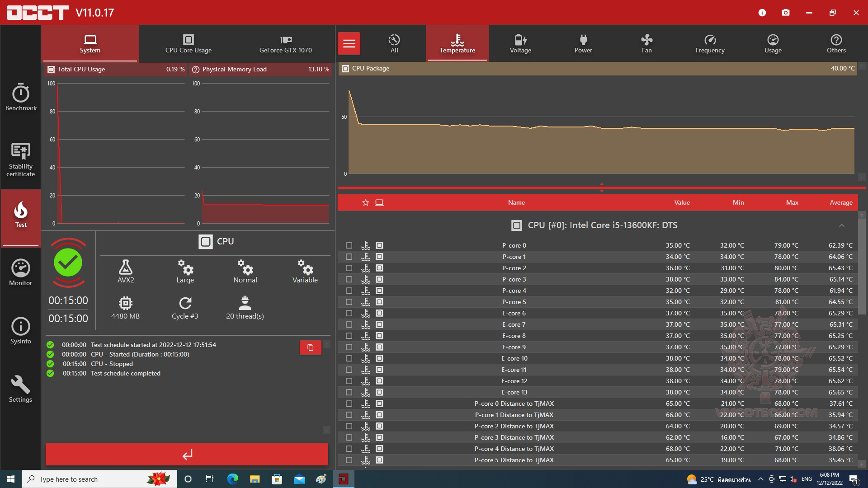Click the favorites star column header
Viewport: 868px width, 488px height.
[x=366, y=202]
